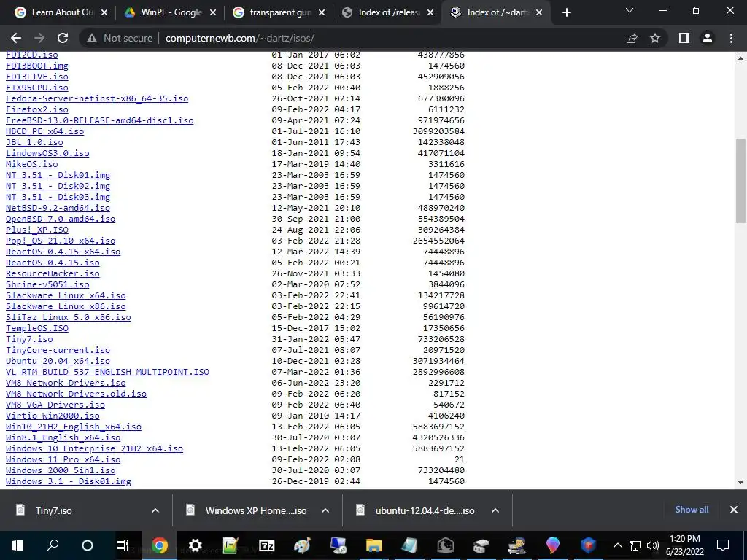Open the Windows Start menu

tap(18, 545)
